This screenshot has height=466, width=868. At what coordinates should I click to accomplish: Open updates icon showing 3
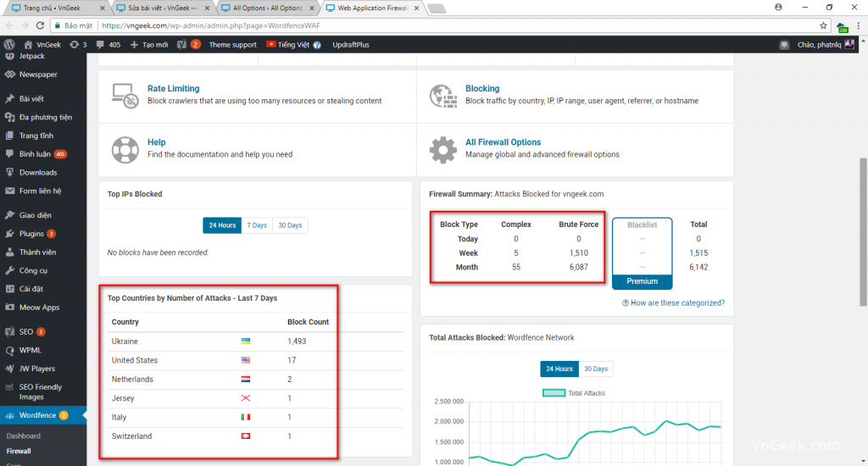pos(78,45)
